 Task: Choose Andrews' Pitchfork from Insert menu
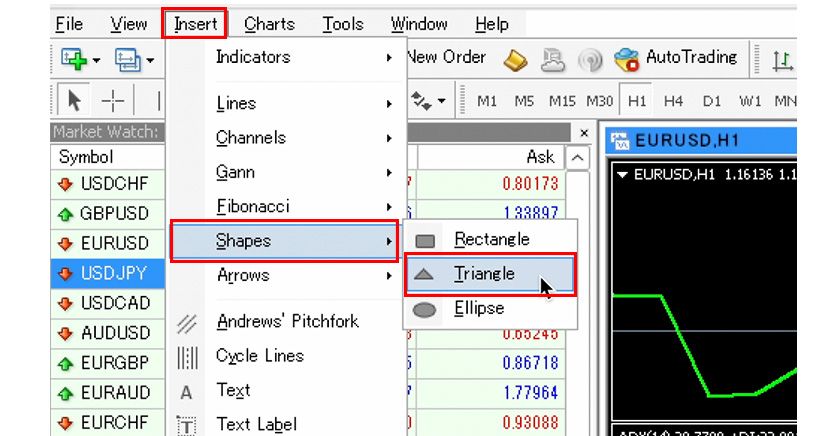click(287, 321)
